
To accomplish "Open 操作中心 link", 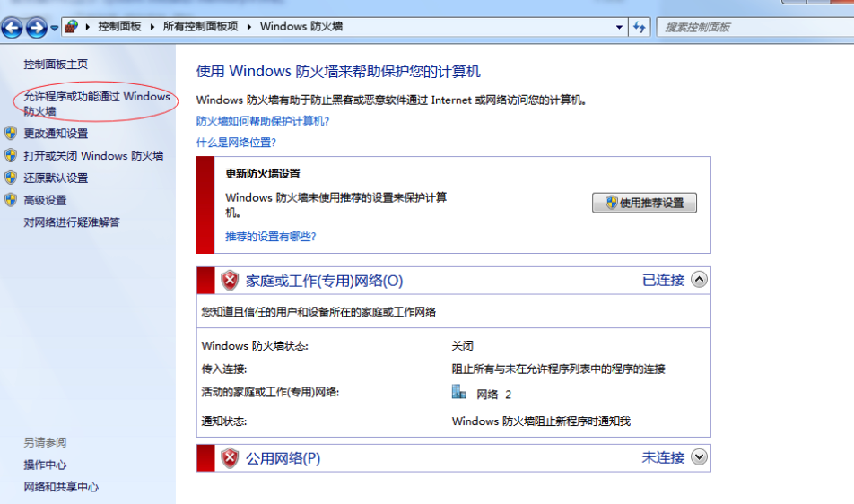I will tap(45, 465).
